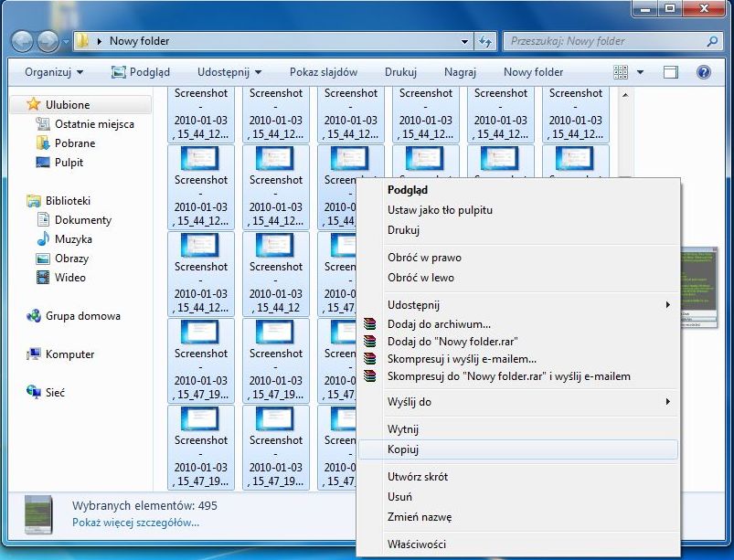Click green text image in preview pane
Viewport: 734px width, 560px height.
(x=698, y=287)
